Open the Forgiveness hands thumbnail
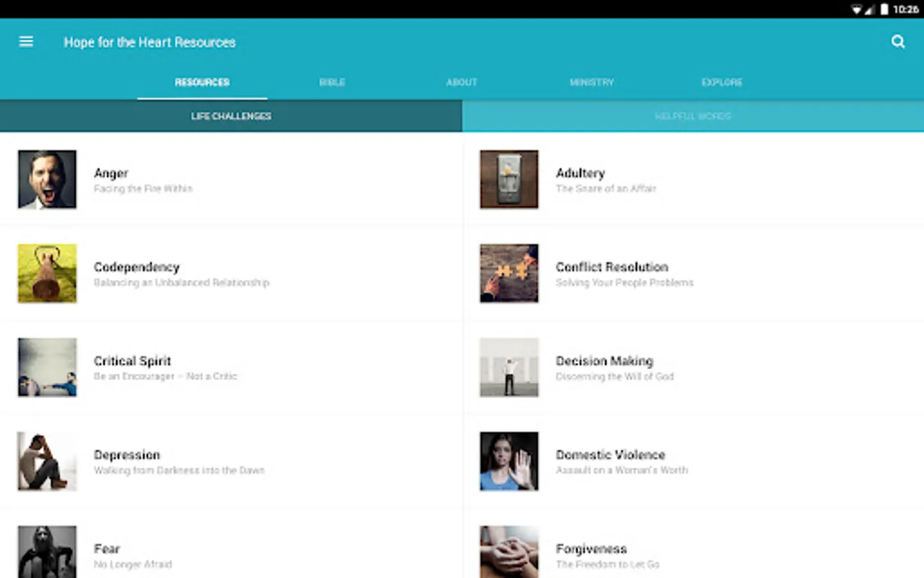This screenshot has width=924, height=578. point(509,552)
